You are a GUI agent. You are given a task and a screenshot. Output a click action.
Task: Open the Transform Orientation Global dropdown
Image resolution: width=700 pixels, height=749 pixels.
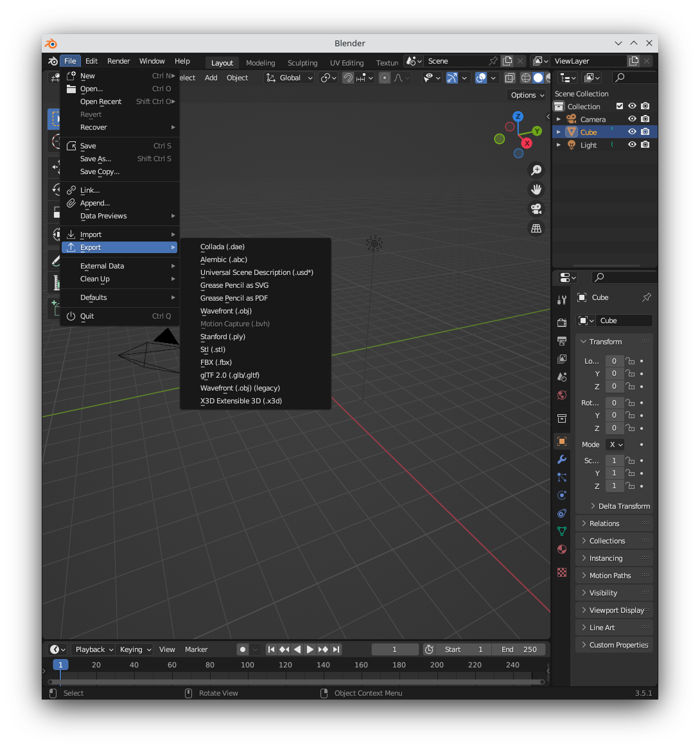point(289,77)
